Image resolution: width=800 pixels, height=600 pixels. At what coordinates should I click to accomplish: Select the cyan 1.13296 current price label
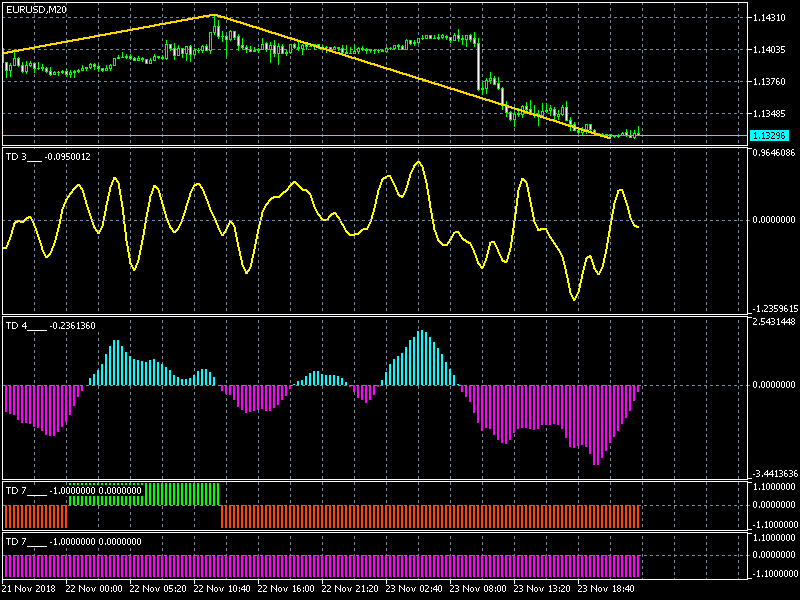click(769, 136)
